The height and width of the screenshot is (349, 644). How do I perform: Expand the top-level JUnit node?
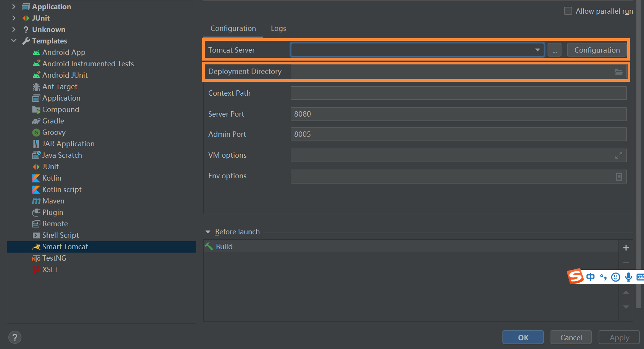pyautogui.click(x=14, y=18)
